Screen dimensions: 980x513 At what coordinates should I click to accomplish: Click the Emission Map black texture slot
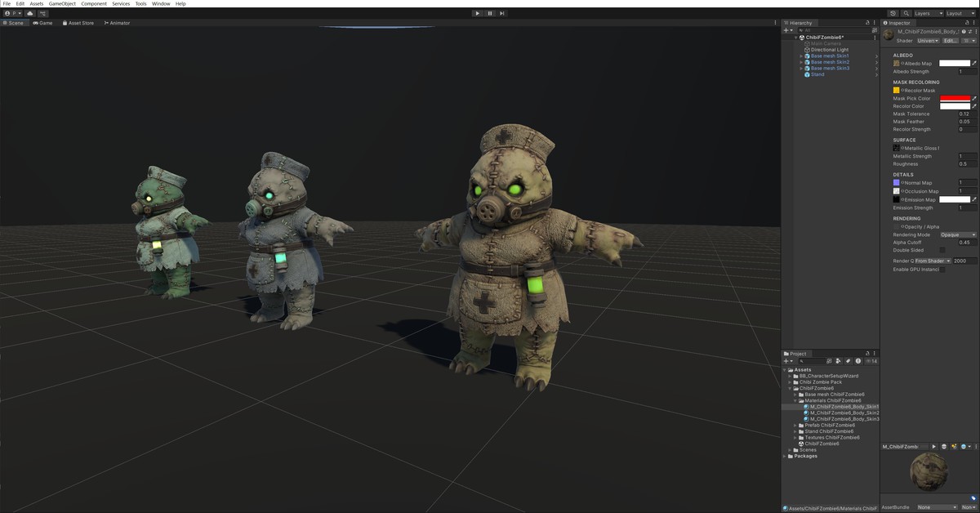(x=896, y=199)
